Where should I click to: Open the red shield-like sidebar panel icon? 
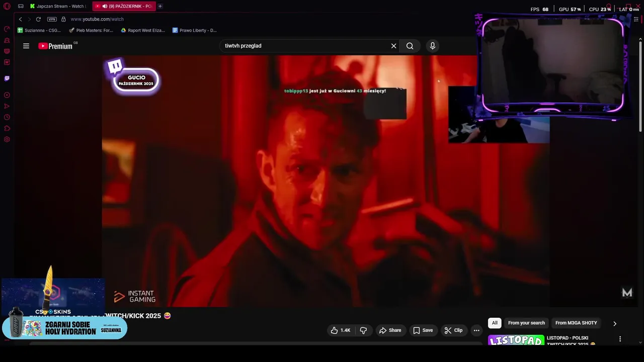(x=7, y=51)
